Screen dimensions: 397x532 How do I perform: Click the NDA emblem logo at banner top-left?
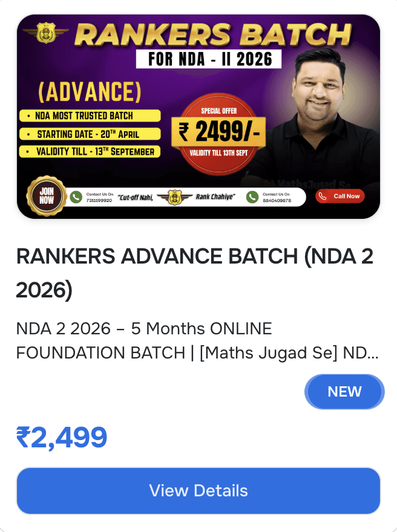tap(46, 33)
